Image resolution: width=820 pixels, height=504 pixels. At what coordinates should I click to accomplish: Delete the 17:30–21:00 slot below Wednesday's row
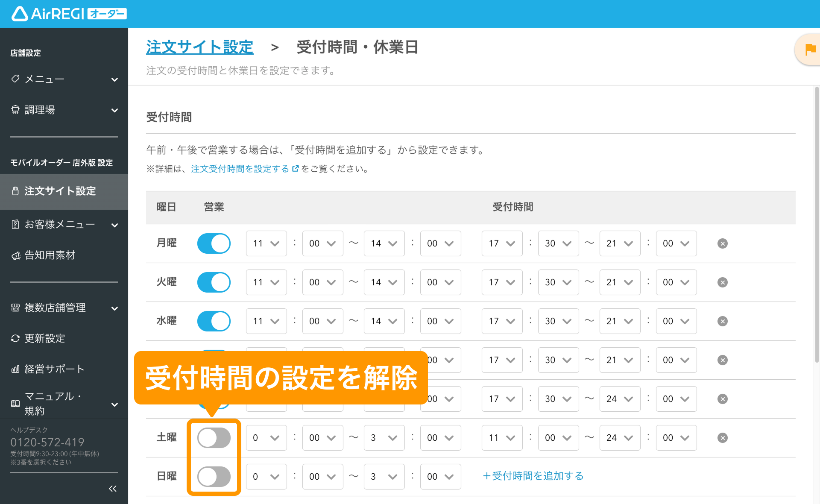(x=723, y=360)
